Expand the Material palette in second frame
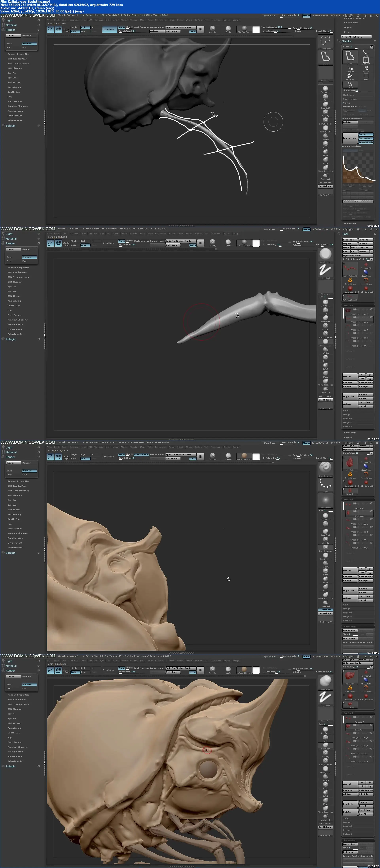This screenshot has width=380, height=868. tap(11, 238)
